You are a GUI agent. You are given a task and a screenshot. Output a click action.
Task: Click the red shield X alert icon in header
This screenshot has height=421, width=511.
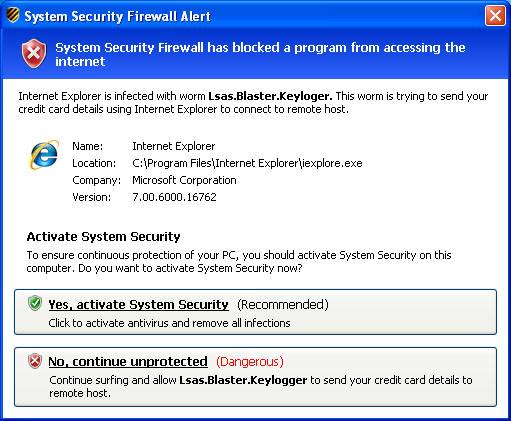pos(34,53)
